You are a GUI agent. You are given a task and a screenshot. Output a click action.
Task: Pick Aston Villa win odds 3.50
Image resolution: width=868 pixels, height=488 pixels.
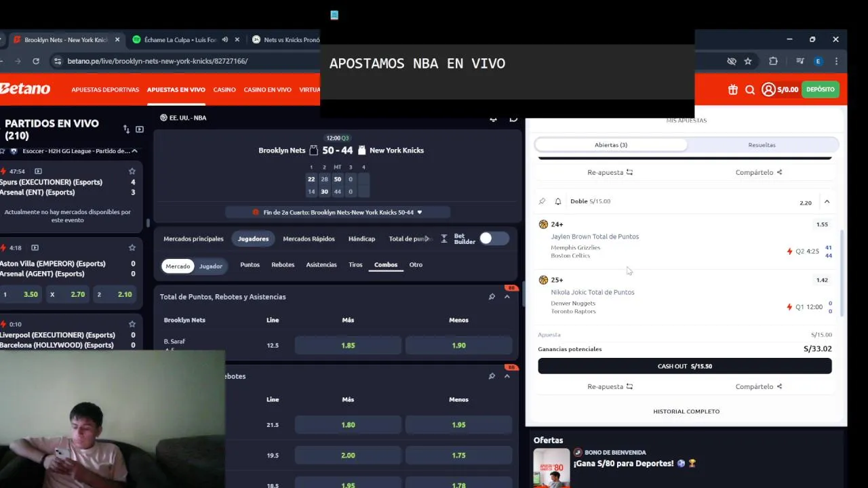coord(21,295)
